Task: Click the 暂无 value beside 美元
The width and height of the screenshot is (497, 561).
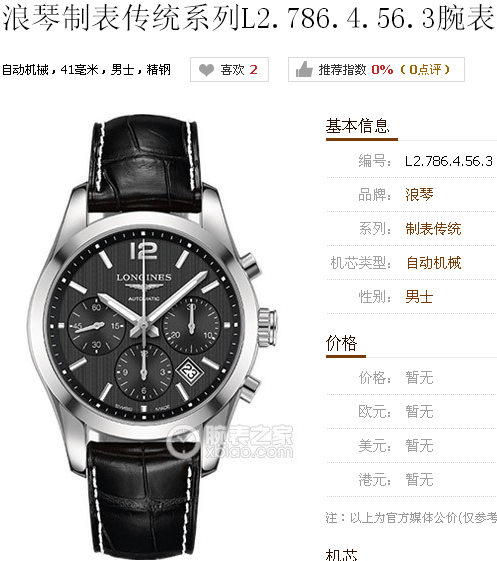Action: pyautogui.click(x=419, y=446)
